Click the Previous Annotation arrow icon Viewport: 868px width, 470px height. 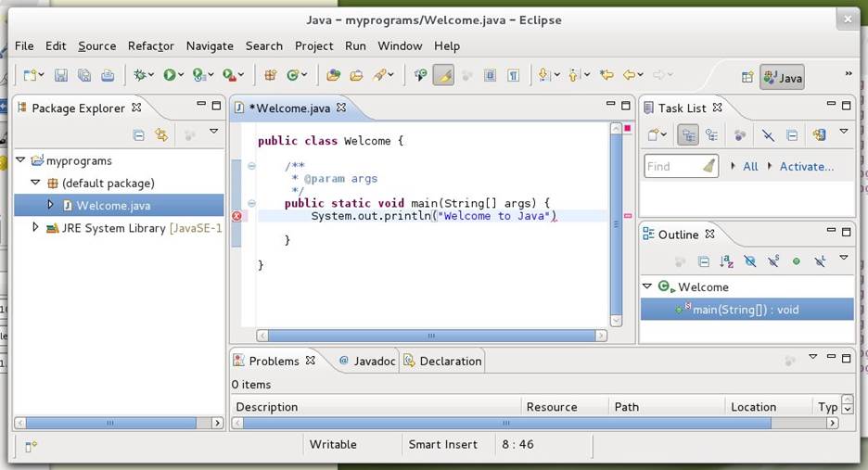coord(573,75)
